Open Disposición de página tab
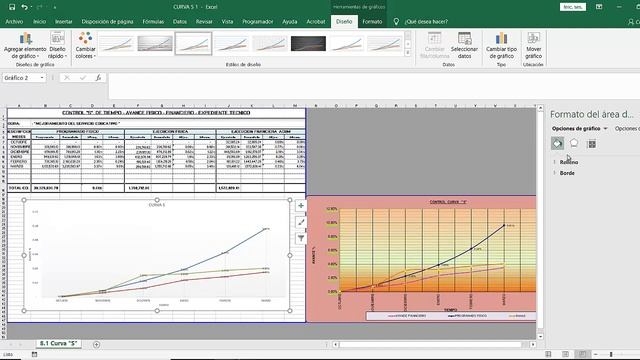 pyautogui.click(x=107, y=22)
